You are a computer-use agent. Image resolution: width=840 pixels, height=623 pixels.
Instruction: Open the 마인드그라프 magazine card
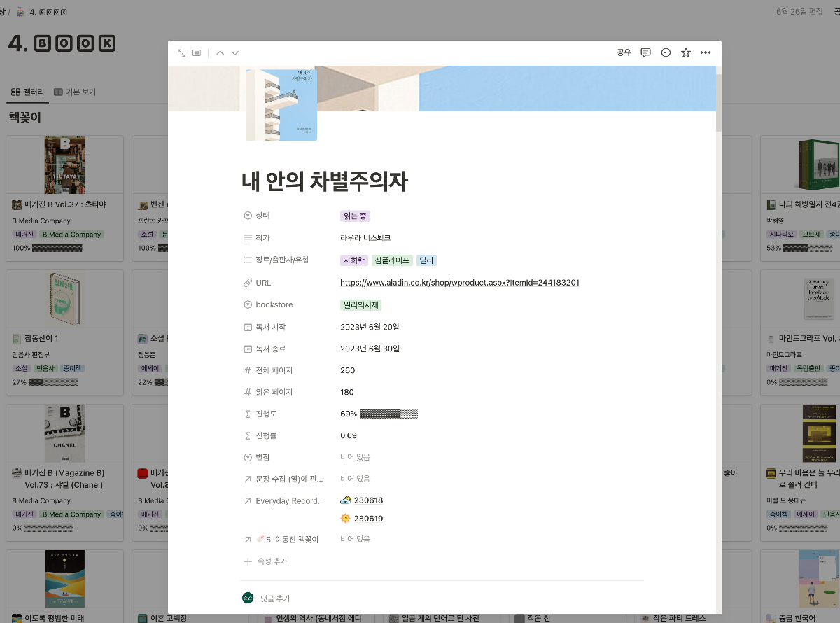[800, 332]
